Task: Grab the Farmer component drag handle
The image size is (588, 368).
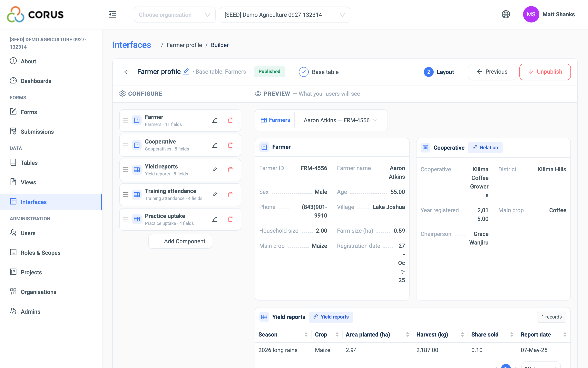Action: pyautogui.click(x=126, y=120)
